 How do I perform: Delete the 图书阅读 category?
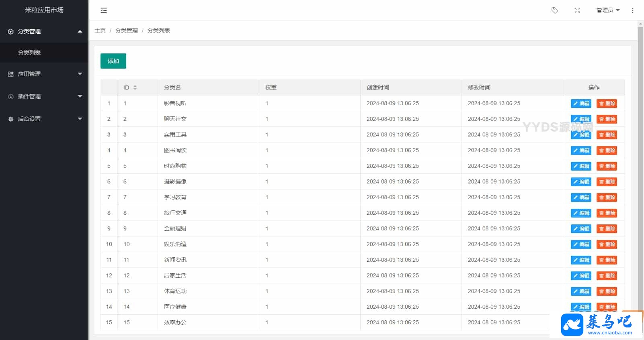(607, 151)
